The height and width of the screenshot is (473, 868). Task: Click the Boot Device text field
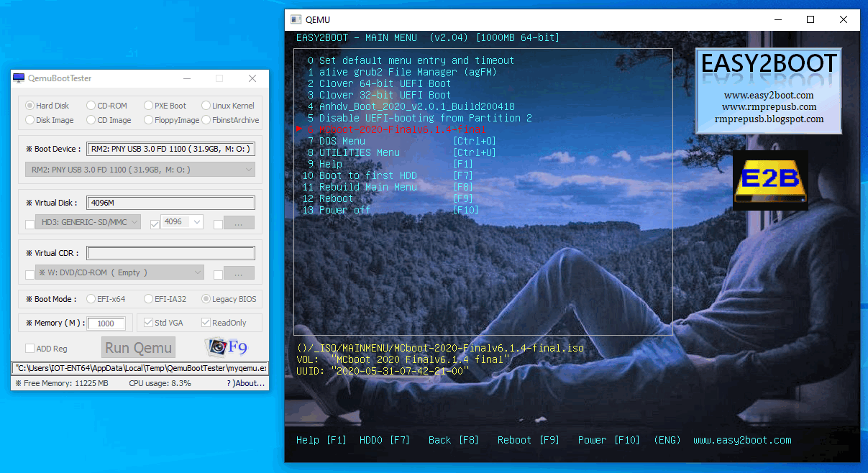point(170,149)
